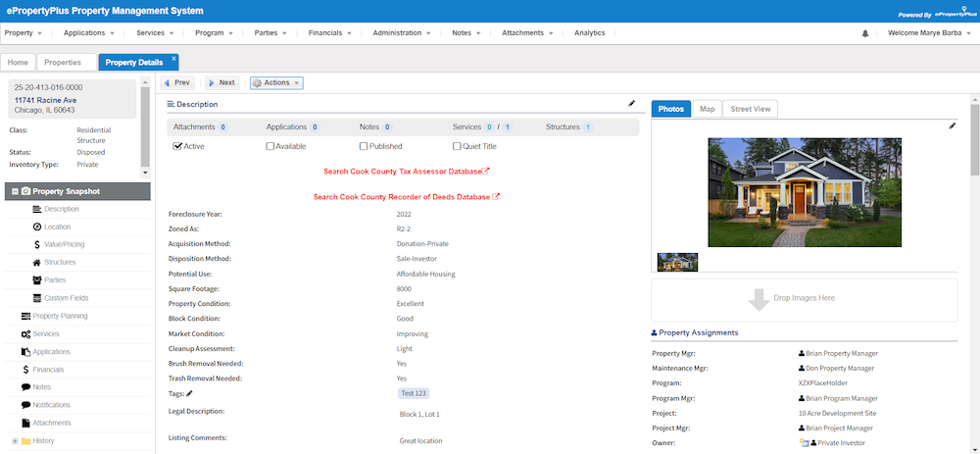Click the Location compass icon in sidebar
The image size is (980, 454).
(x=37, y=227)
